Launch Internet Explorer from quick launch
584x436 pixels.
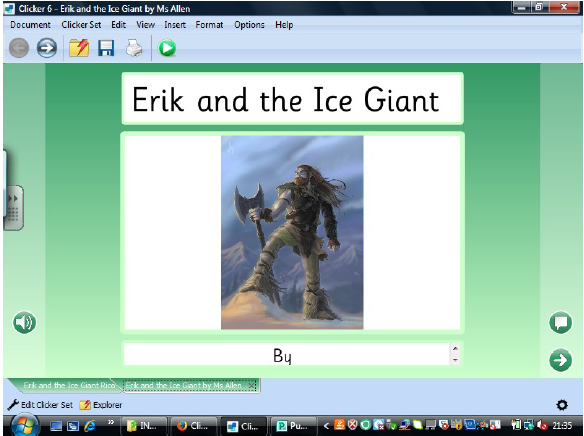point(90,426)
